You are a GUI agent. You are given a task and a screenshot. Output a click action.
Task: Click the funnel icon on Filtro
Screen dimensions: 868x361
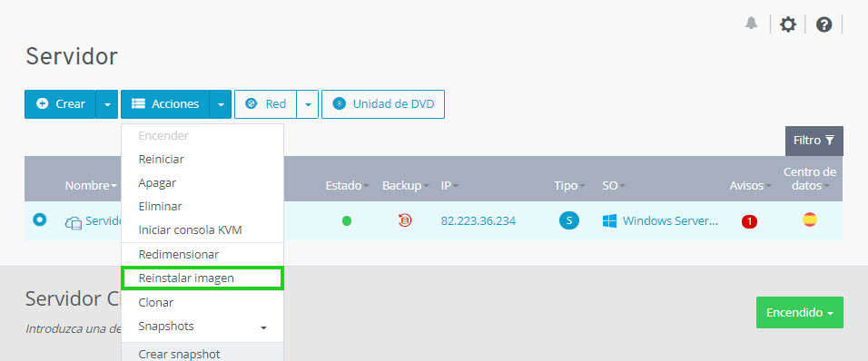point(829,141)
